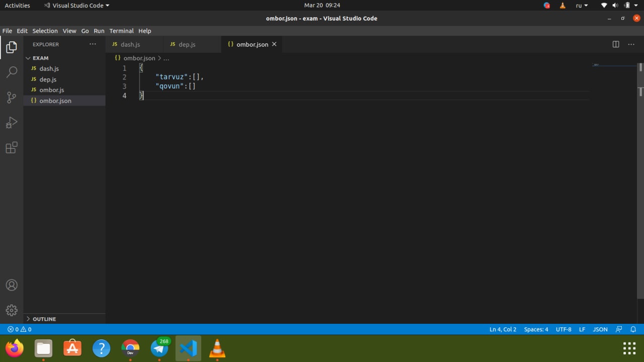Click LF end of line setting
Screen dimensions: 644x362
pyautogui.click(x=582, y=329)
